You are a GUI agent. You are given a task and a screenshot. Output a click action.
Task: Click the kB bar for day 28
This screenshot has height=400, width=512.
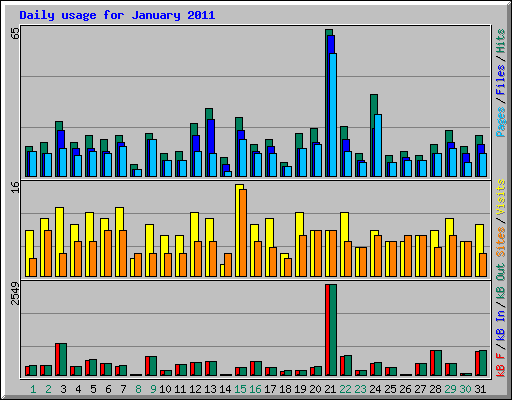436,363
